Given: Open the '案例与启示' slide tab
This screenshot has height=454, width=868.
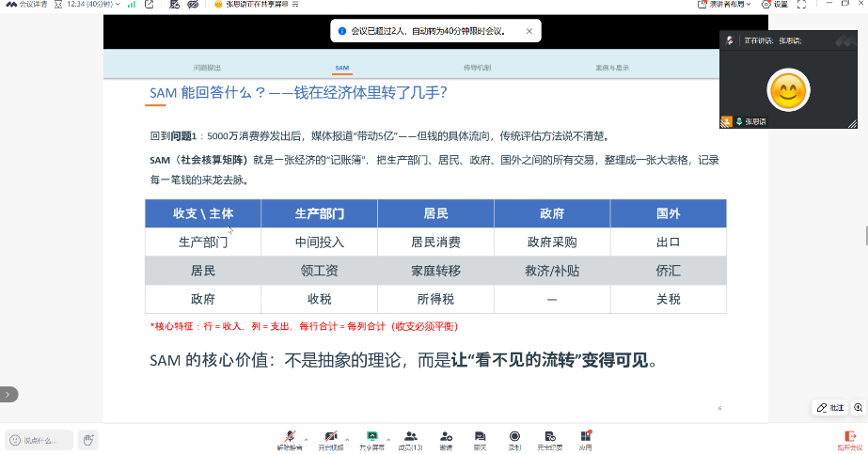Looking at the screenshot, I should (612, 68).
